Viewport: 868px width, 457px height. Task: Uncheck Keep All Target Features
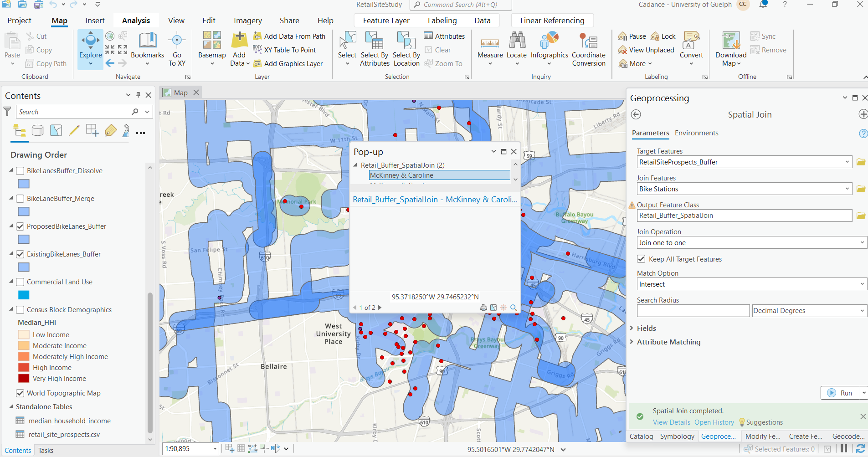[x=641, y=259]
